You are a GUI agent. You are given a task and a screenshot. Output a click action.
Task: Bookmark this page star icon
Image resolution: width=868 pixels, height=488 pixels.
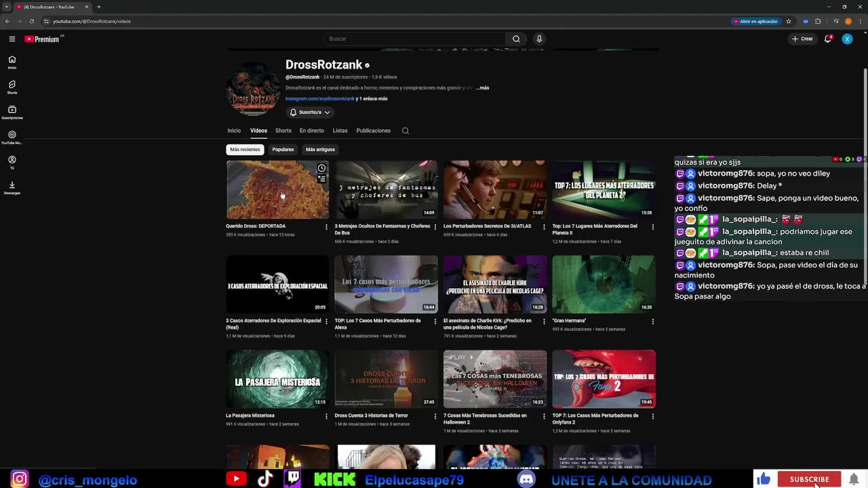coord(789,21)
